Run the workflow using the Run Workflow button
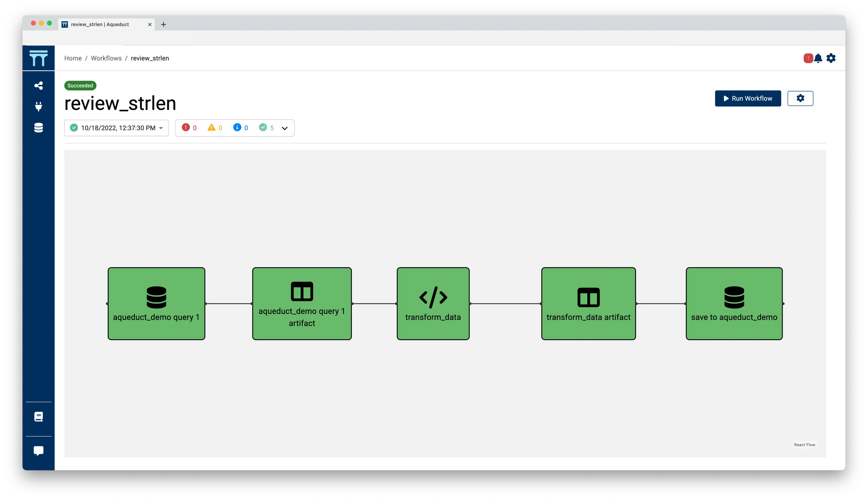 coord(748,98)
